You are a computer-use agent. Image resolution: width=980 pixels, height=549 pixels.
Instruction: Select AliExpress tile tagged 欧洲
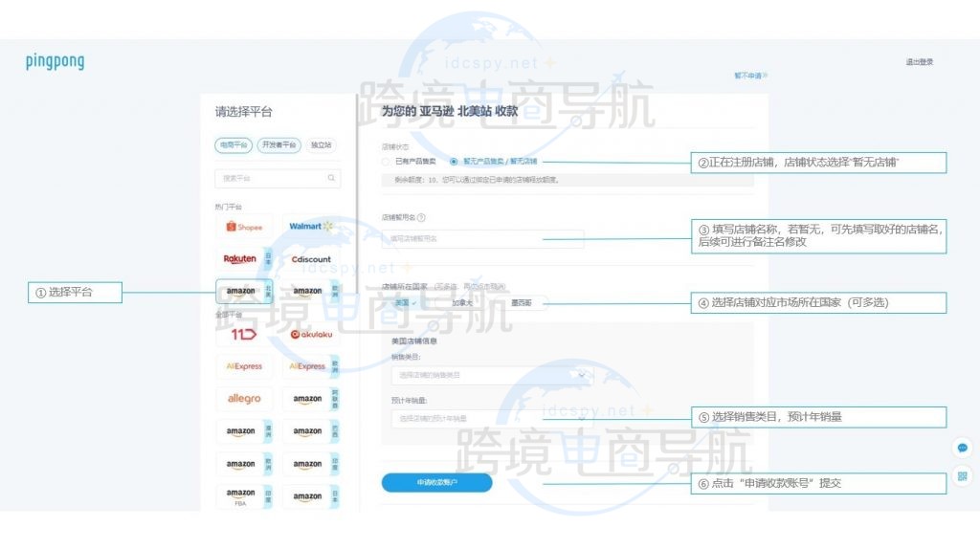pos(311,366)
